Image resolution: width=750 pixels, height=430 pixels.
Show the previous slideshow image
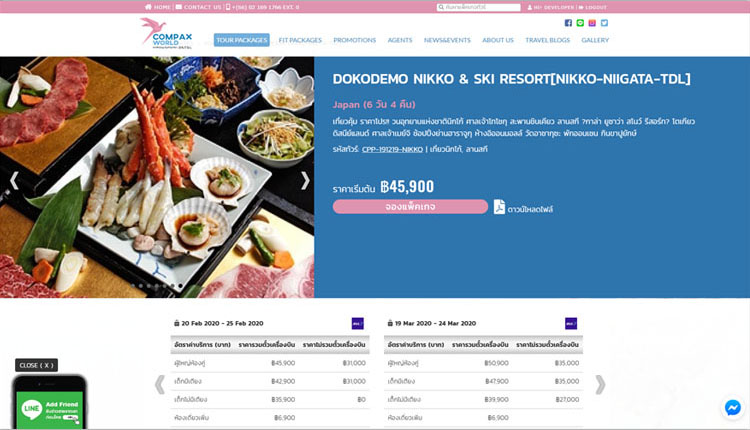[14, 180]
